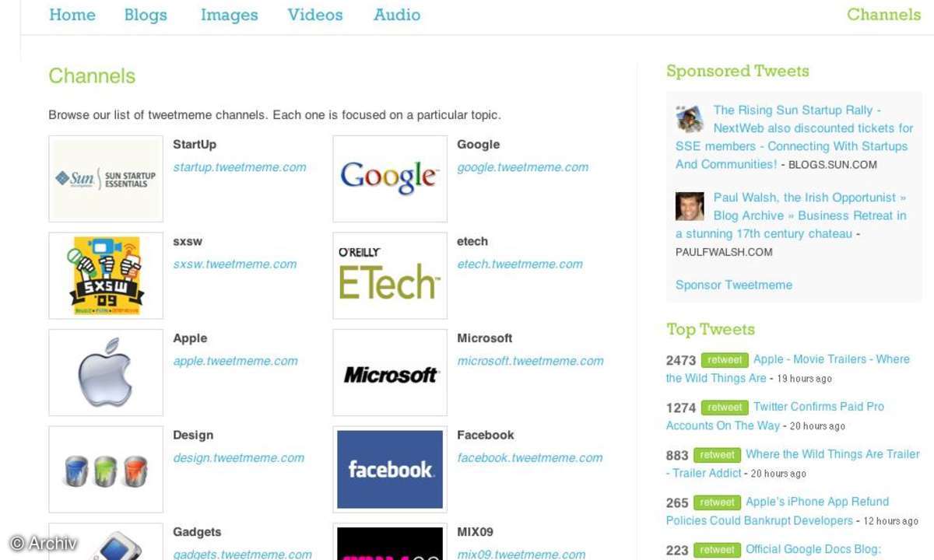Go to the Blogs tab

click(x=146, y=15)
